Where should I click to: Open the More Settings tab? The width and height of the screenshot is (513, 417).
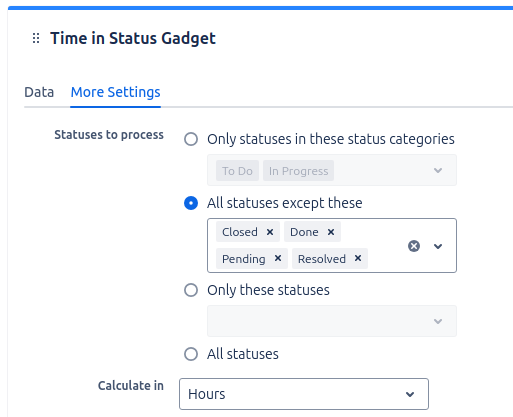tap(116, 92)
